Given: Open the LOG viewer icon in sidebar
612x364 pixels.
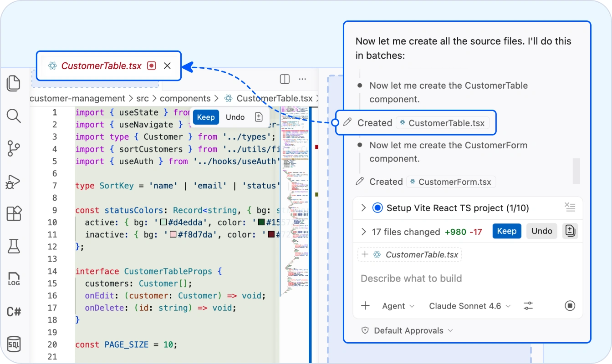Looking at the screenshot, I should 14,279.
